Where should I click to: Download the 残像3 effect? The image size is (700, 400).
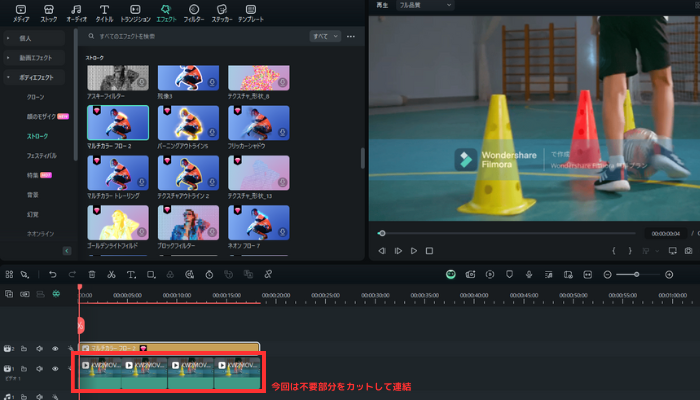(x=212, y=83)
